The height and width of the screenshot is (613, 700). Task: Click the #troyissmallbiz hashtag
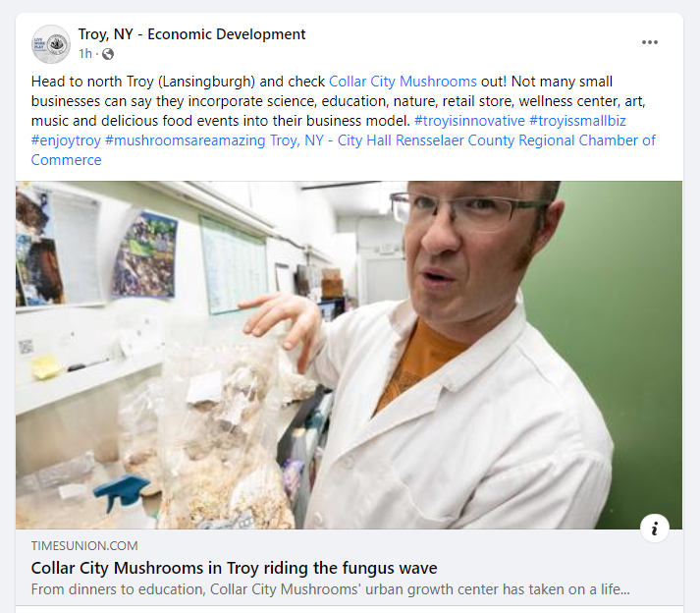(x=577, y=121)
